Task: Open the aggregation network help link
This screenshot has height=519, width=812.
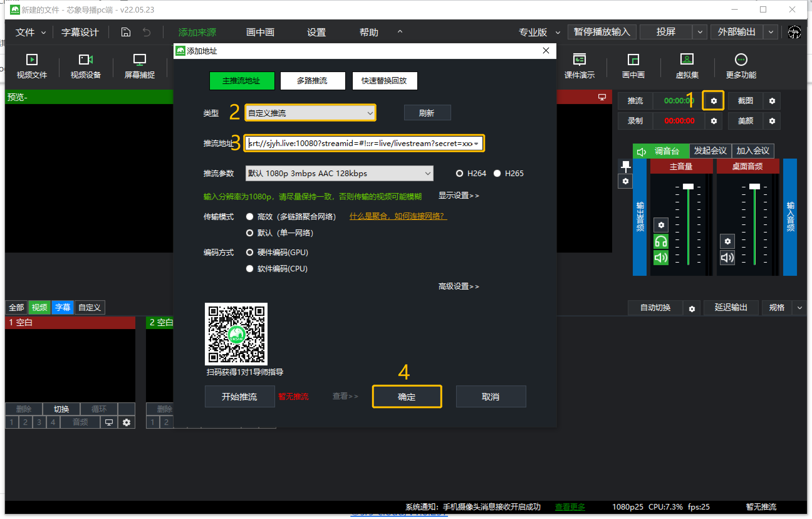Action: coord(398,216)
